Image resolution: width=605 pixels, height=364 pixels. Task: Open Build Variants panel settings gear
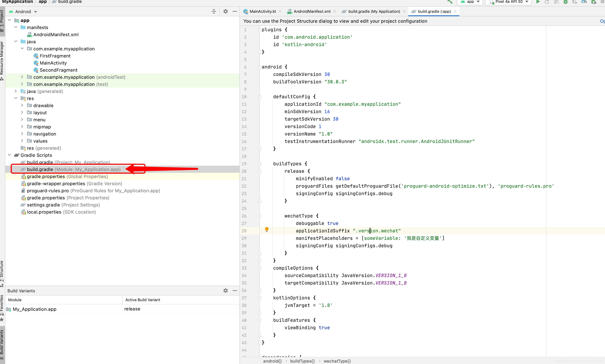[x=225, y=290]
